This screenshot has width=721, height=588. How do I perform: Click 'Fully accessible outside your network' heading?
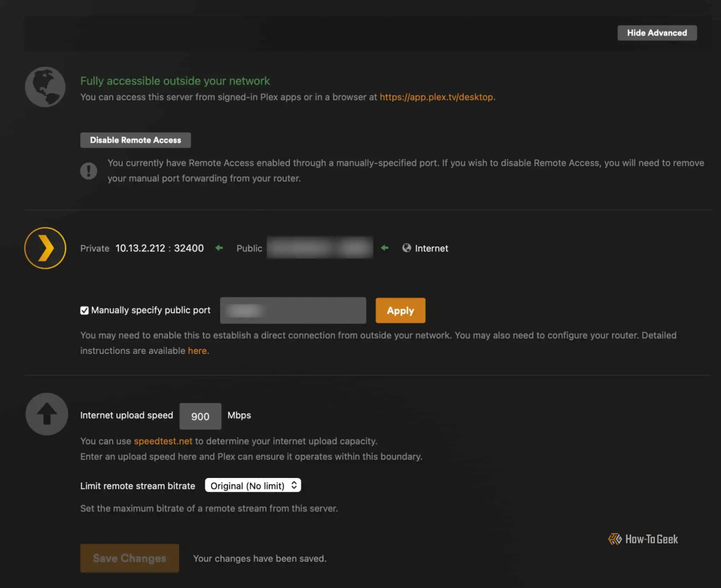click(x=175, y=81)
